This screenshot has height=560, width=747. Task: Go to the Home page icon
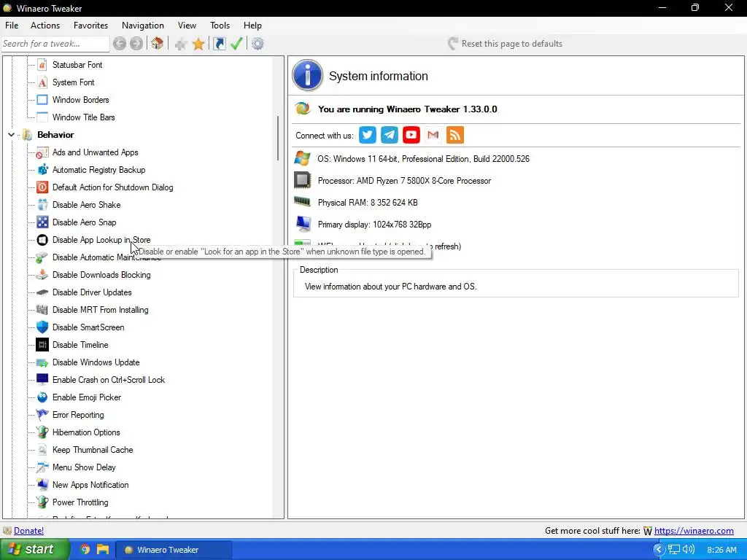click(158, 44)
